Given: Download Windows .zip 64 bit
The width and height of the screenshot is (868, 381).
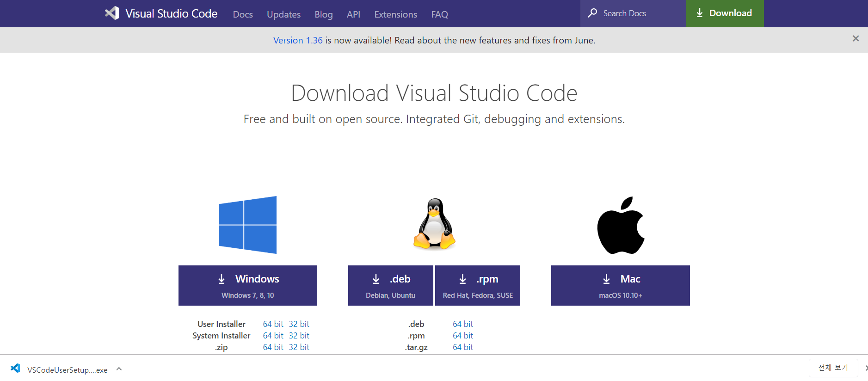Looking at the screenshot, I should click(x=273, y=347).
